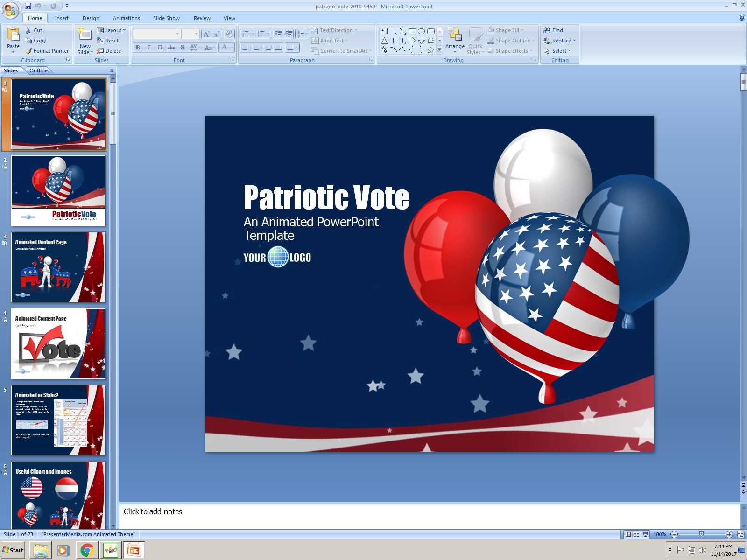Image resolution: width=747 pixels, height=560 pixels.
Task: Click the Office Button logo
Action: (10, 10)
